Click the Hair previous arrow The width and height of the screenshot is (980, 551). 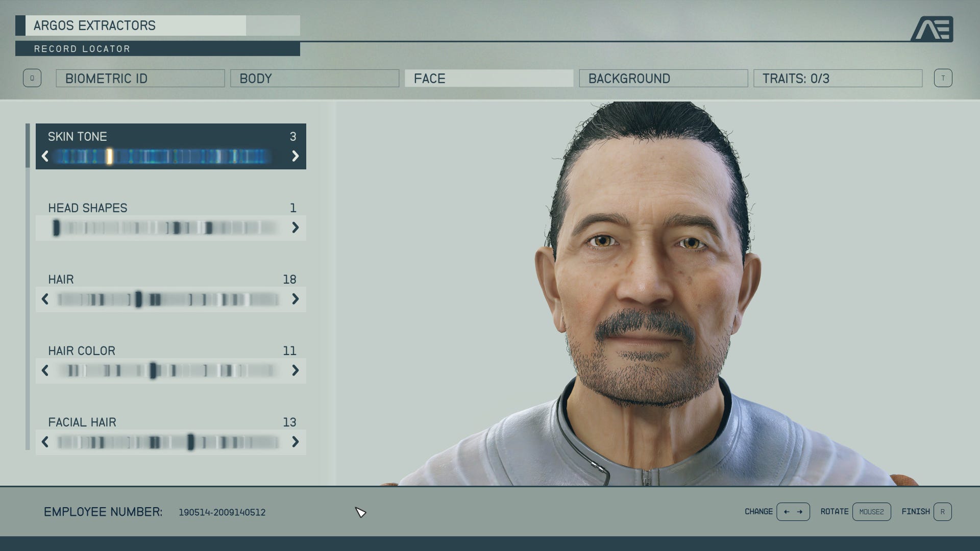coord(45,299)
